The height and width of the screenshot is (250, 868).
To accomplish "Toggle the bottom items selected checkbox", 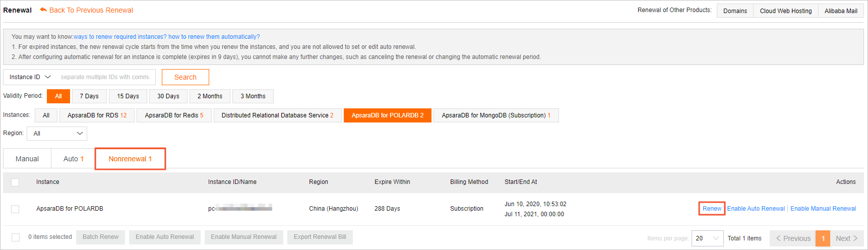I will (x=16, y=237).
